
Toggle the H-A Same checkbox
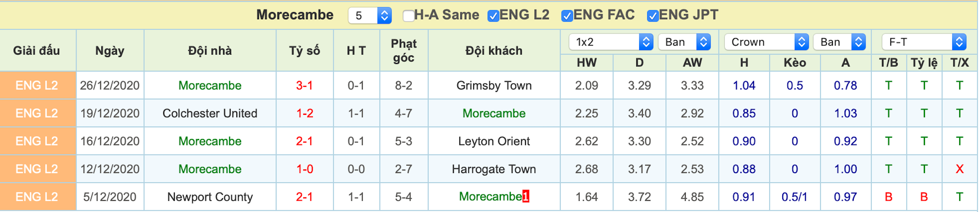(x=408, y=16)
